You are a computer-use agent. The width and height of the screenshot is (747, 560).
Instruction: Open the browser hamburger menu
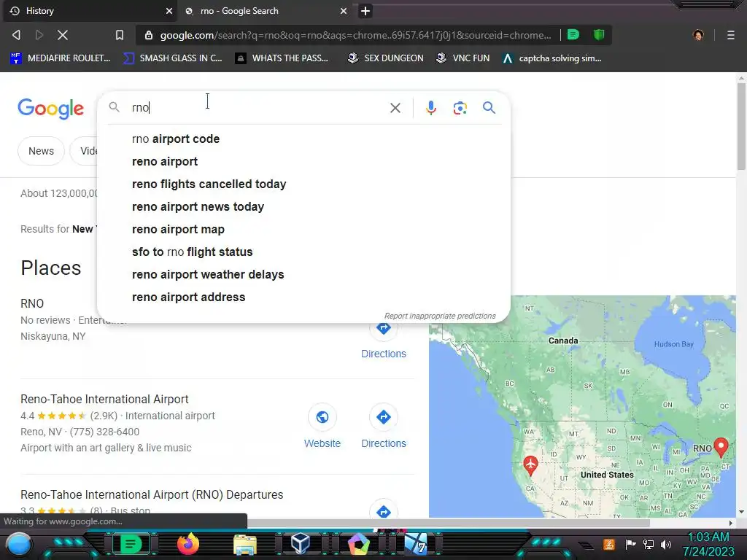point(730,35)
